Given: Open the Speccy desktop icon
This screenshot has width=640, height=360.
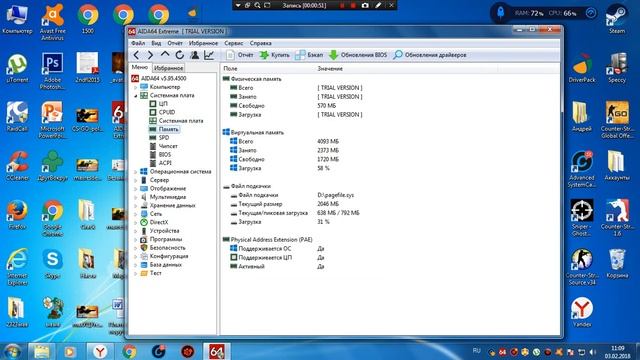Looking at the screenshot, I should click(x=617, y=68).
